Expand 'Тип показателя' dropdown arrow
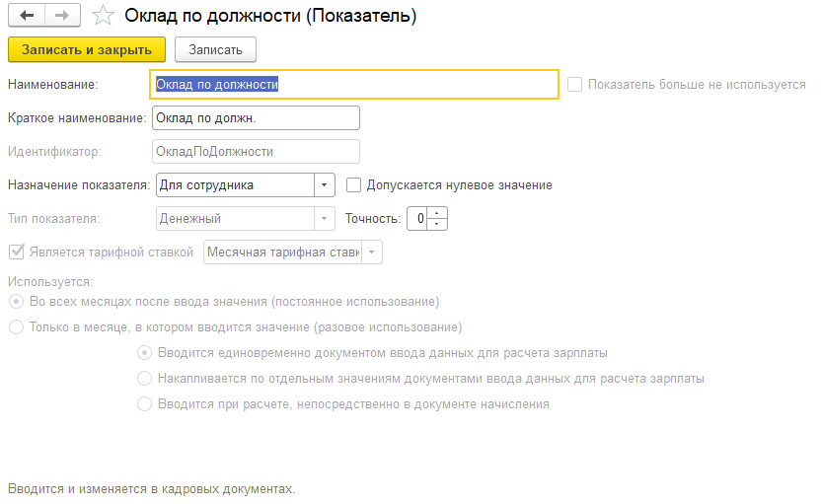Image resolution: width=821 pixels, height=504 pixels. point(325,218)
